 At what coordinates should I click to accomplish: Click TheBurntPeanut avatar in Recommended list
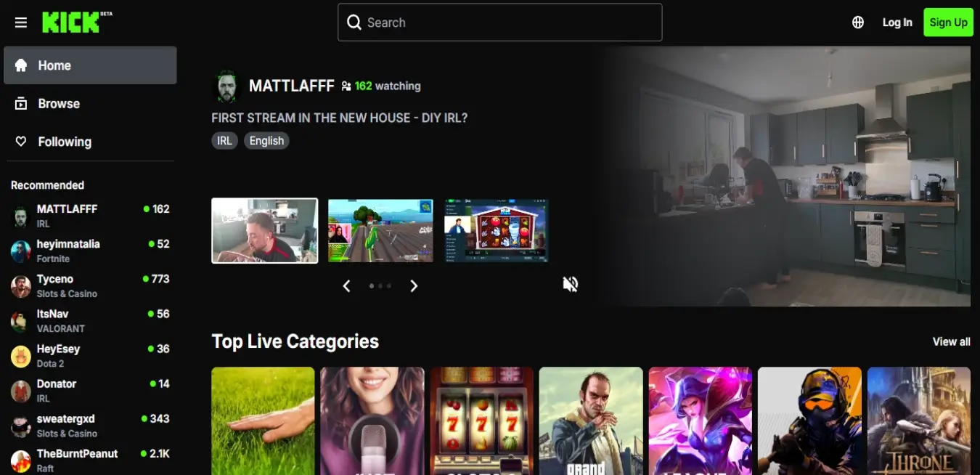pos(20,460)
